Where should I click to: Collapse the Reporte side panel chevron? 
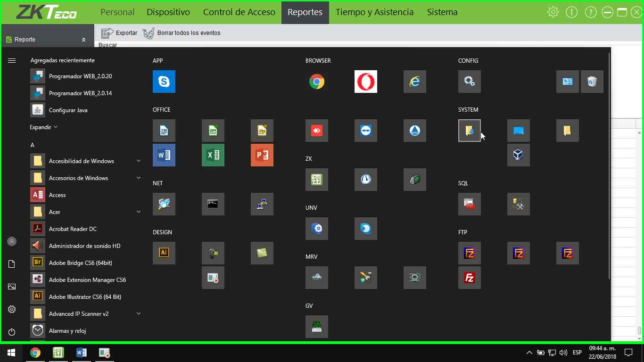click(83, 40)
